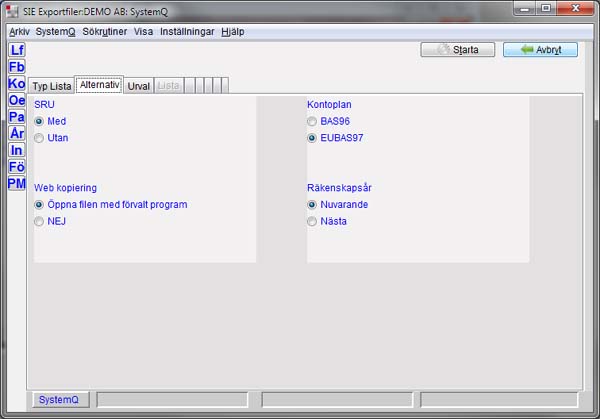Open the Arkiv menu
The height and width of the screenshot is (419, 600).
(19, 32)
